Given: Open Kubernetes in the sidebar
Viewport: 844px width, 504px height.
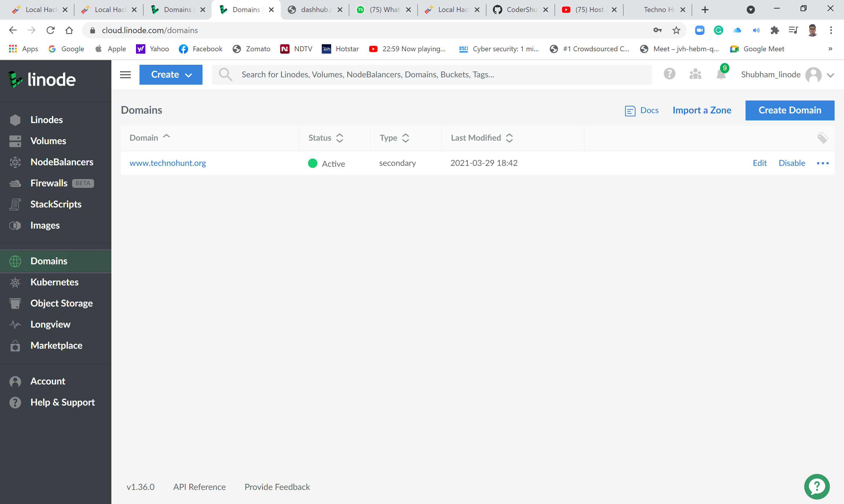Looking at the screenshot, I should tap(54, 282).
